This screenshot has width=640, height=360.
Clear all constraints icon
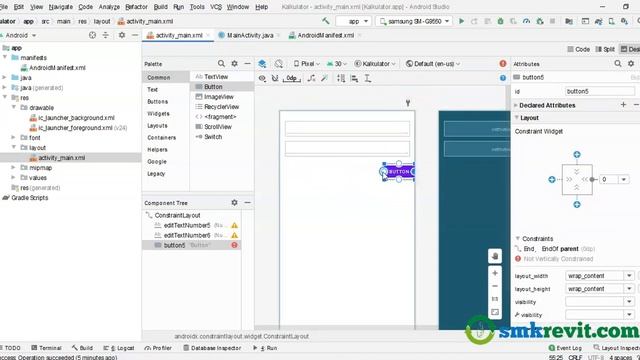tap(311, 78)
